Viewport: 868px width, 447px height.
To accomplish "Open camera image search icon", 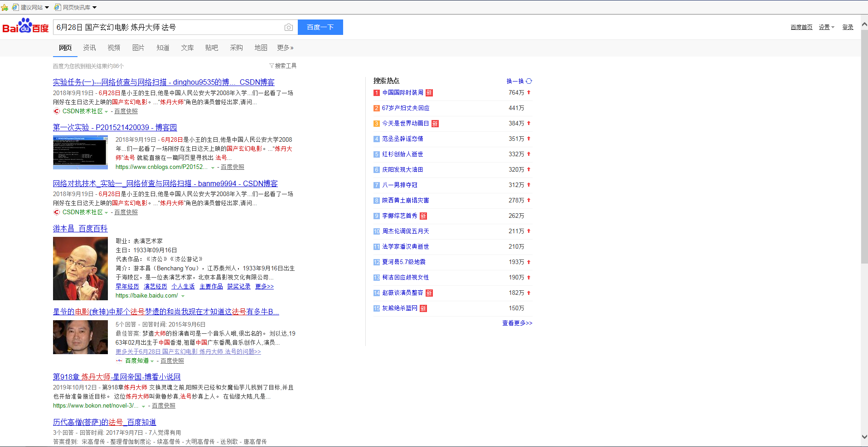I will click(288, 28).
